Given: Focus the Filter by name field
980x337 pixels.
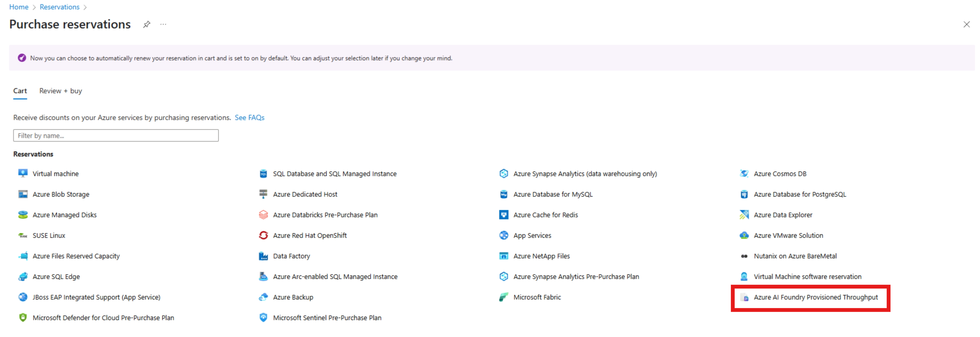Looking at the screenshot, I should (116, 136).
